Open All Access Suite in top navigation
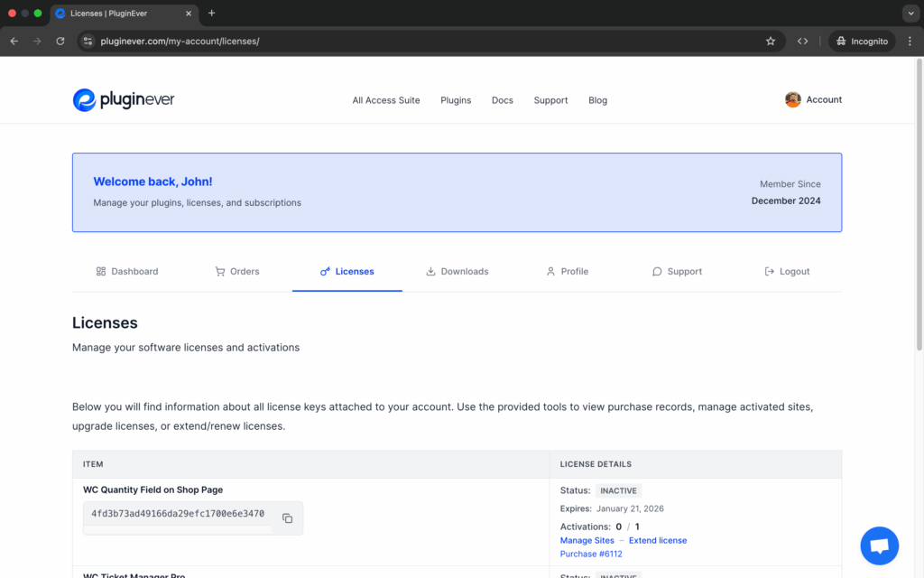Screen dimensions: 924x578 tap(386, 100)
